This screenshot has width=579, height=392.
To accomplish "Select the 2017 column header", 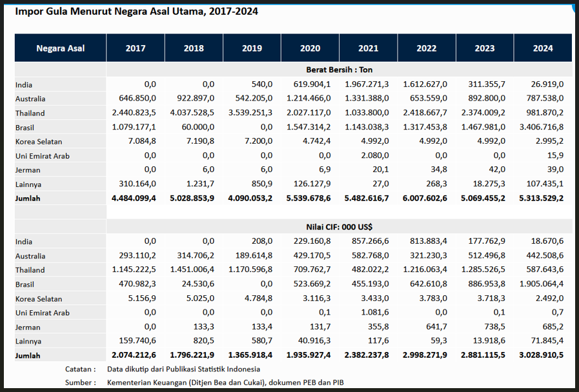I will pyautogui.click(x=136, y=48).
